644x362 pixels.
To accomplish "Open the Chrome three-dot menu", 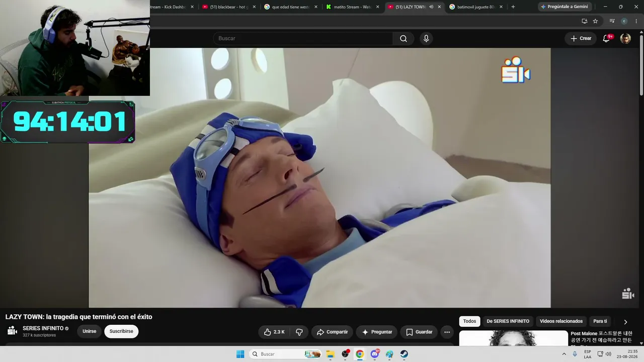I will pyautogui.click(x=636, y=21).
